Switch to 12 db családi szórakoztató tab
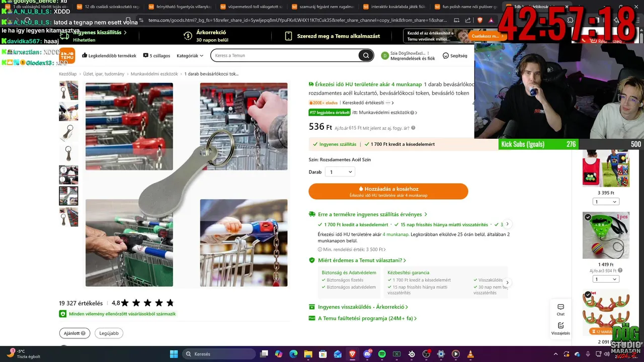Image resolution: width=644 pixels, height=362 pixels. point(108,7)
